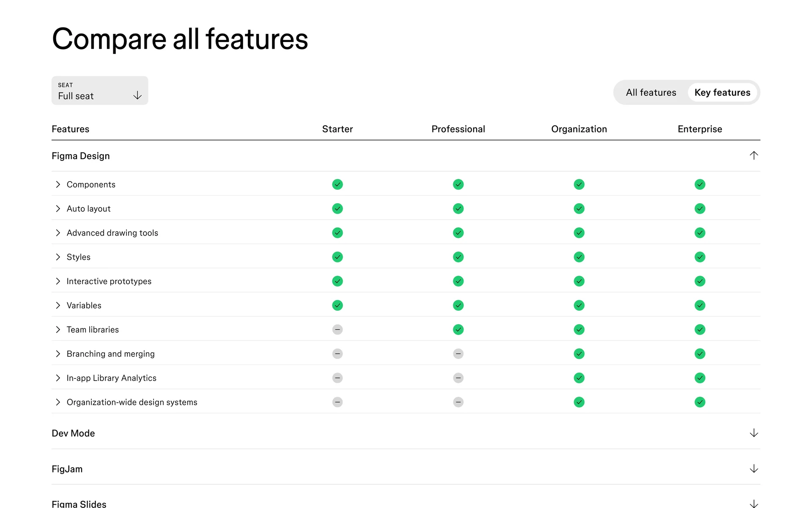
Task: Collapse the Figma Design section
Action: point(753,155)
